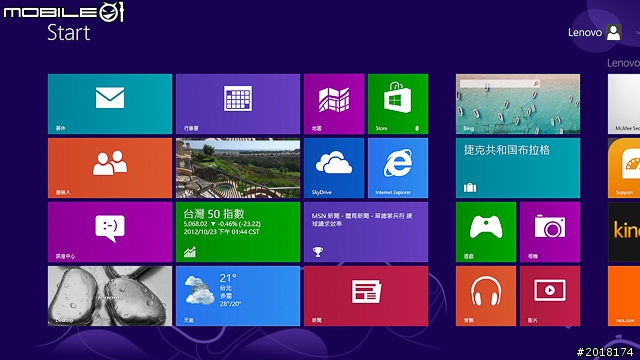This screenshot has height=360, width=640.
Task: Launch the Music tile with headphones
Action: coord(486,296)
